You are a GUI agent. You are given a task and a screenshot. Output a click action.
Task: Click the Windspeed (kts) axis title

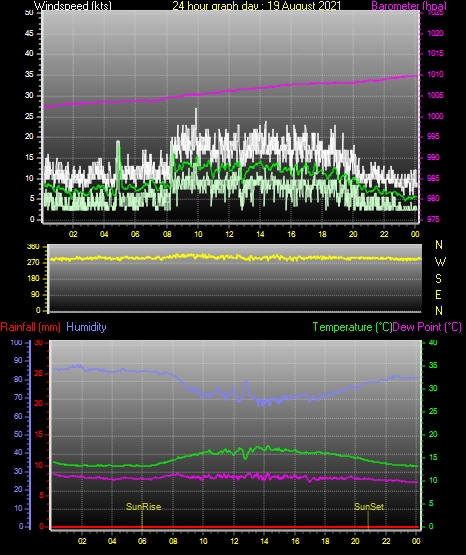(73, 6)
